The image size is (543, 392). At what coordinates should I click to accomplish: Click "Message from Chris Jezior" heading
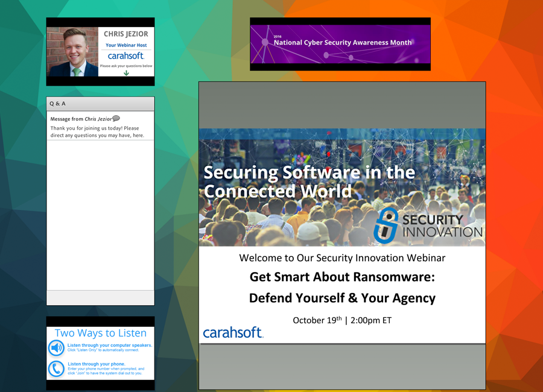click(81, 119)
